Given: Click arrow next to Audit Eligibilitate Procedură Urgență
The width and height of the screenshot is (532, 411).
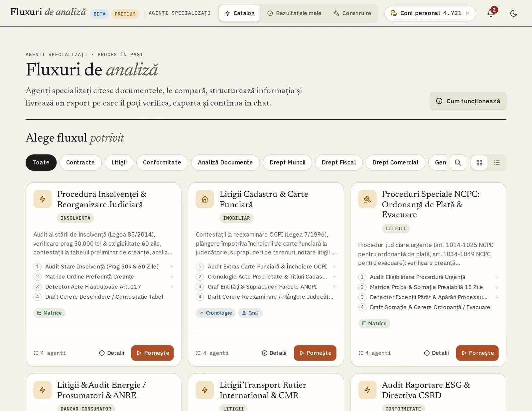Looking at the screenshot, I should coord(496,277).
